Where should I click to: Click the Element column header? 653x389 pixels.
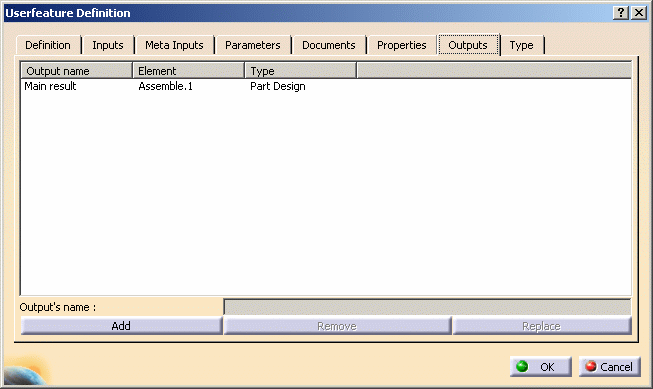[189, 71]
